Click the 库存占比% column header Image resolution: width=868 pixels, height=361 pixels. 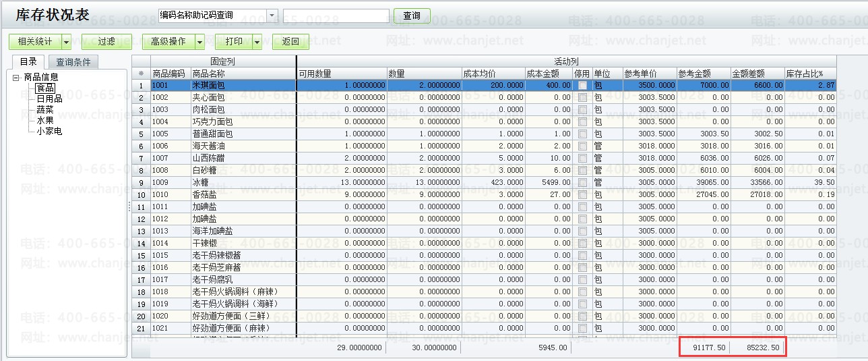[810, 74]
